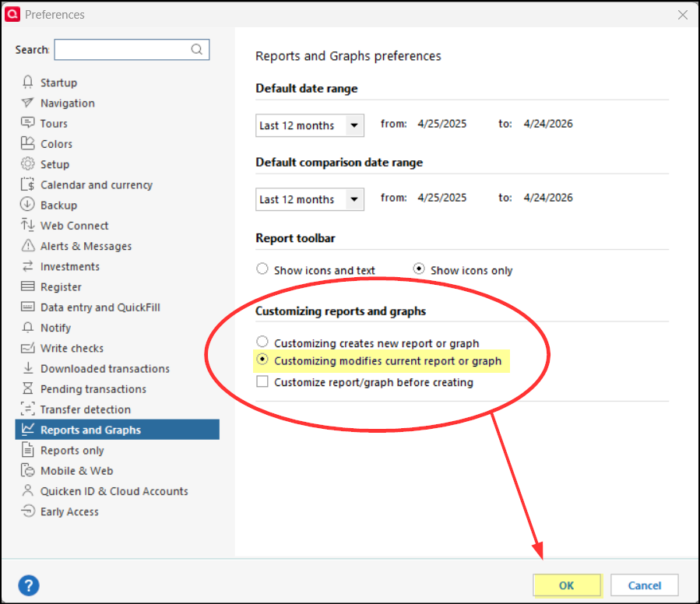Image resolution: width=700 pixels, height=604 pixels.
Task: Click the Reports only document icon
Action: [x=28, y=450]
